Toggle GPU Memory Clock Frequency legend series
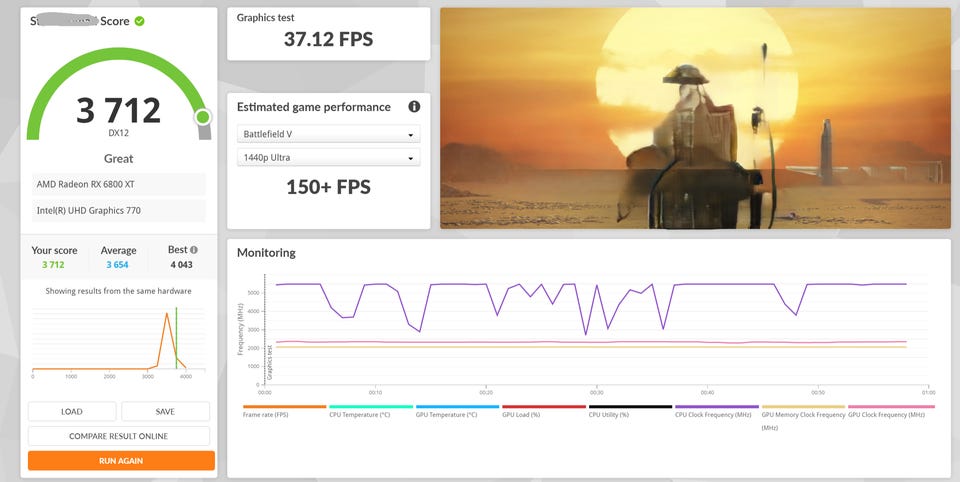Screen dimensions: 960x482 pos(802,414)
